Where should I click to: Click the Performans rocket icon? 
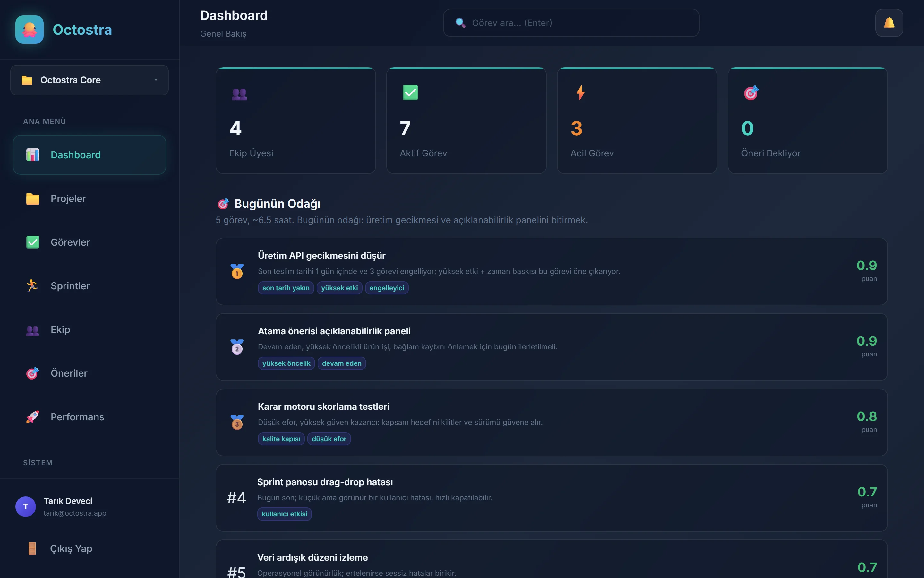pos(33,417)
